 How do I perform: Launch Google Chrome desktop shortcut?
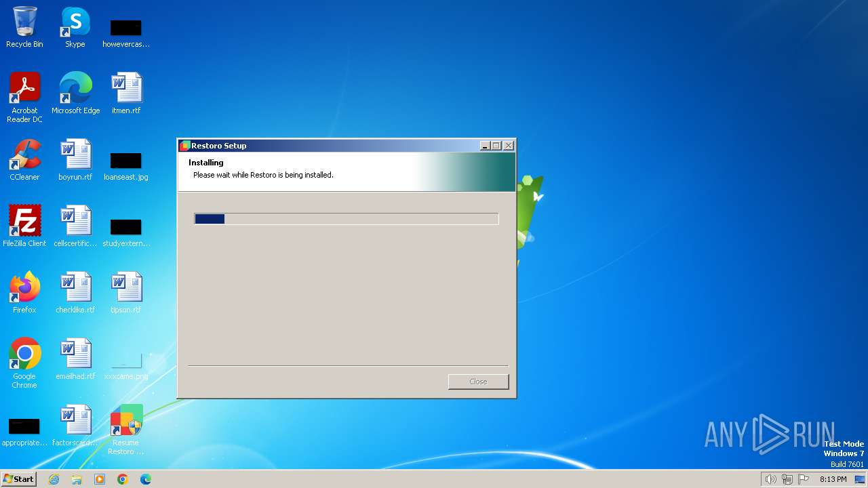click(24, 363)
